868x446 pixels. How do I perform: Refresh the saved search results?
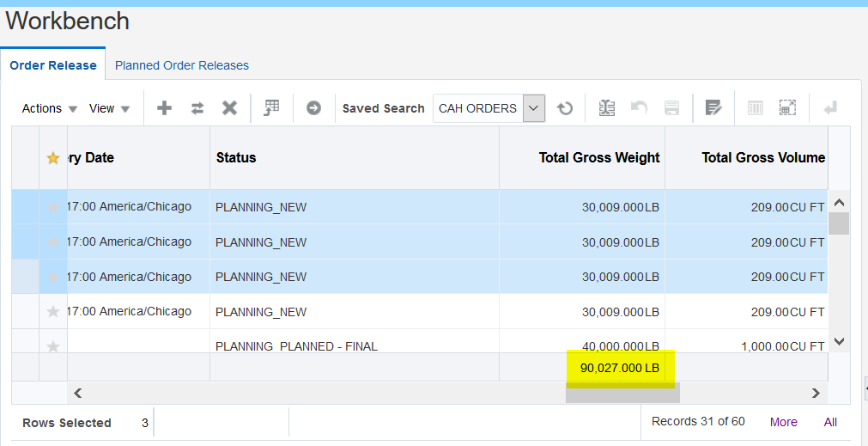(565, 108)
